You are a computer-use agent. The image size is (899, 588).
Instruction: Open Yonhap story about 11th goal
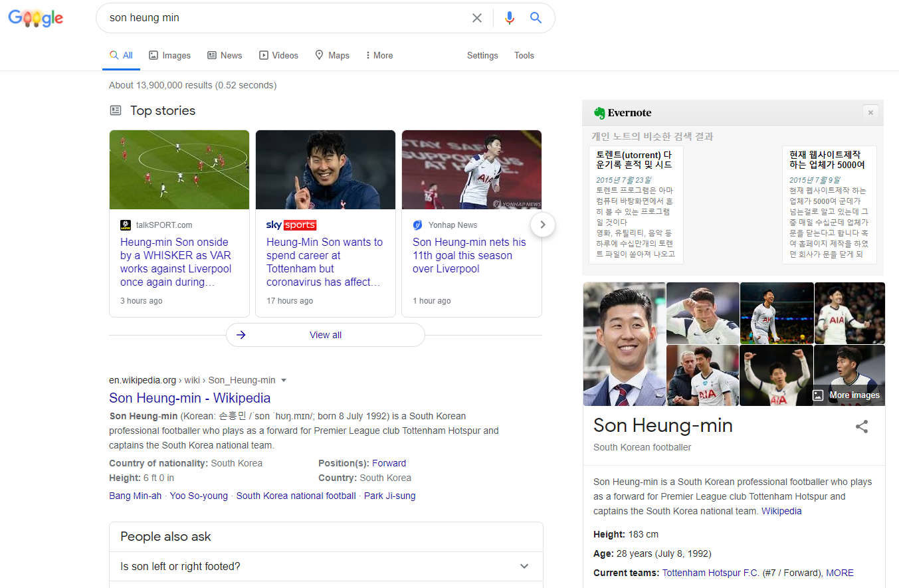(469, 255)
